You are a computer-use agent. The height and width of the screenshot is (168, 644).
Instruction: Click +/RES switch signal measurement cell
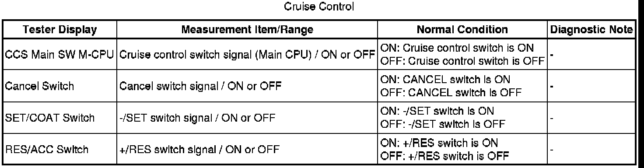coord(246,149)
